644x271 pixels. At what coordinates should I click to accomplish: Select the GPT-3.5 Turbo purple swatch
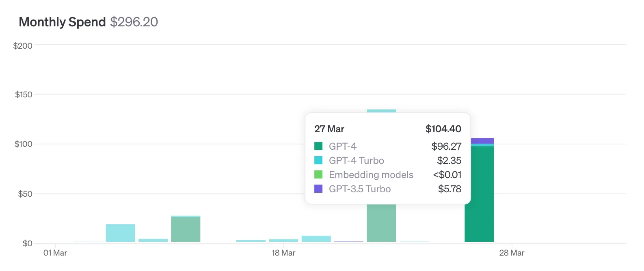[x=318, y=189]
